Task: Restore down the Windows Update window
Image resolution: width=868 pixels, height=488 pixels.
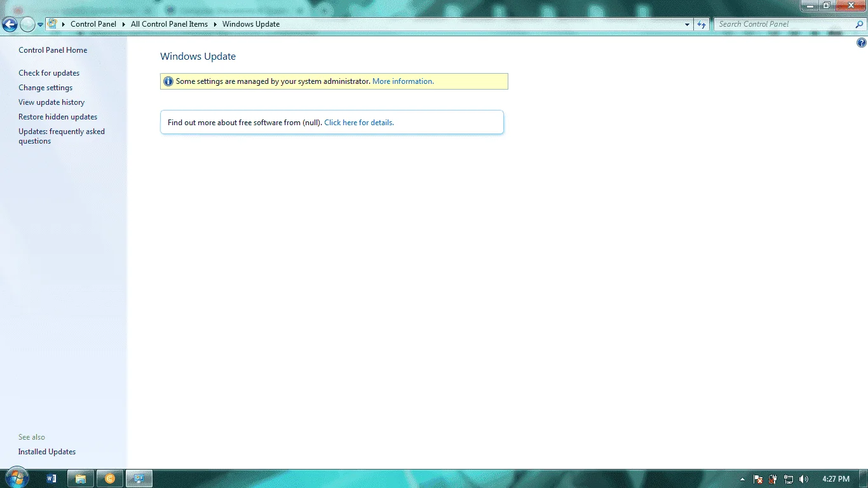Action: coord(826,5)
